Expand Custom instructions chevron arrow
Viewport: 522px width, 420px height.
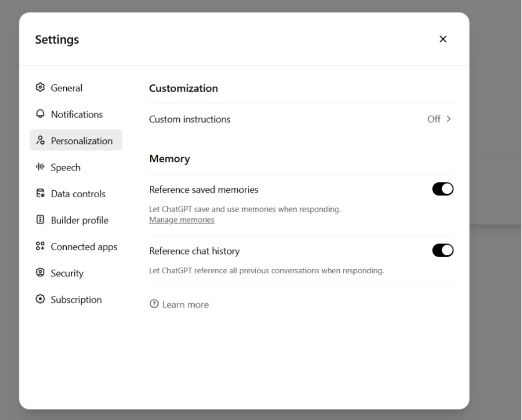448,119
